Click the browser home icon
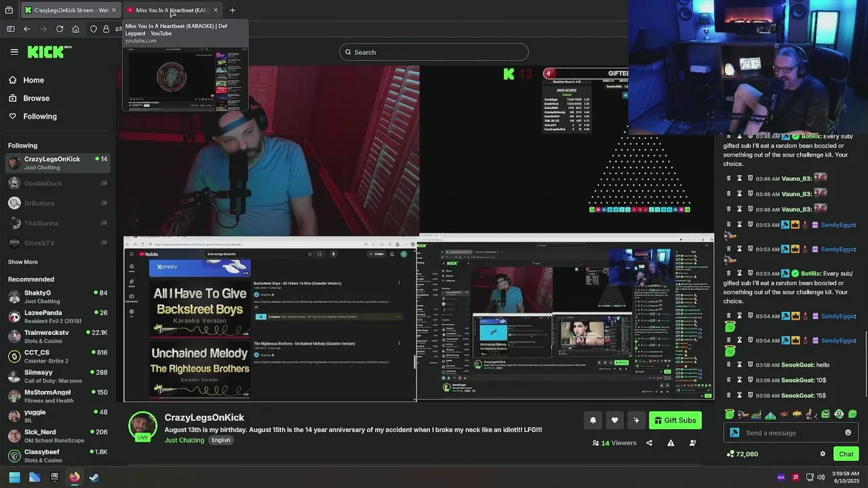 [x=76, y=29]
